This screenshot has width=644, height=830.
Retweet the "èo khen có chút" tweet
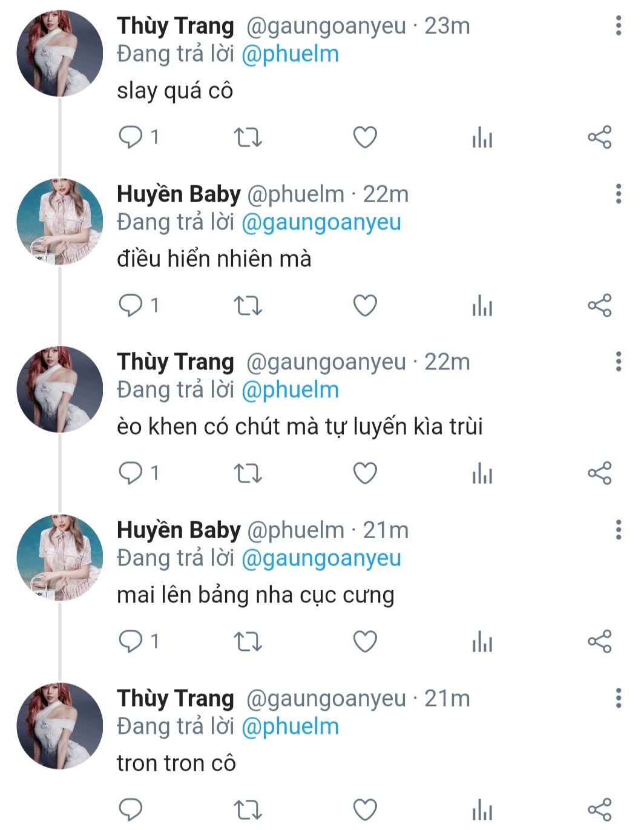[x=248, y=473]
